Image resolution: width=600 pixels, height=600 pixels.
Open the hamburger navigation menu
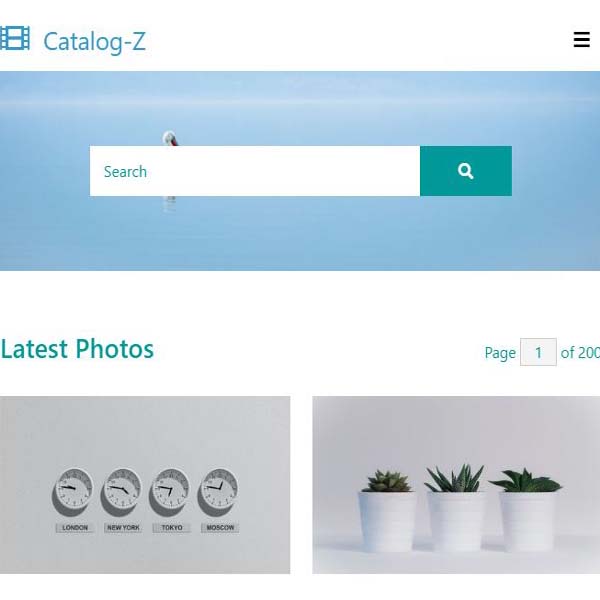pyautogui.click(x=581, y=39)
